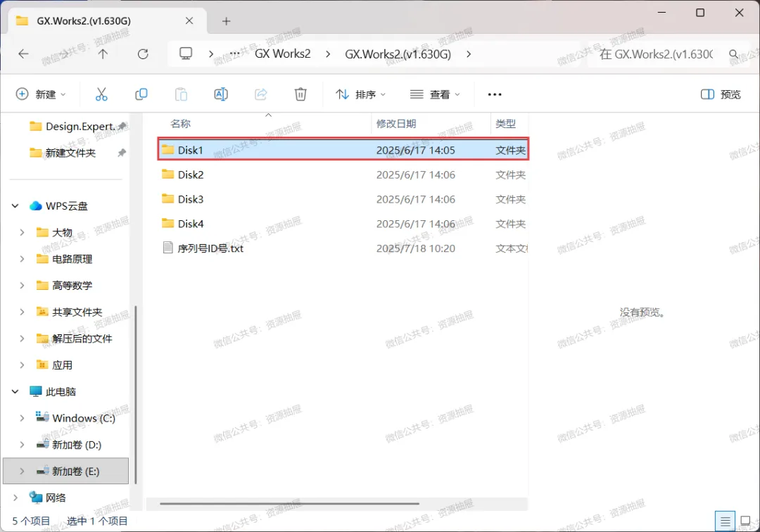The width and height of the screenshot is (760, 532).
Task: Open the 新建 dropdown menu
Action: 41,94
